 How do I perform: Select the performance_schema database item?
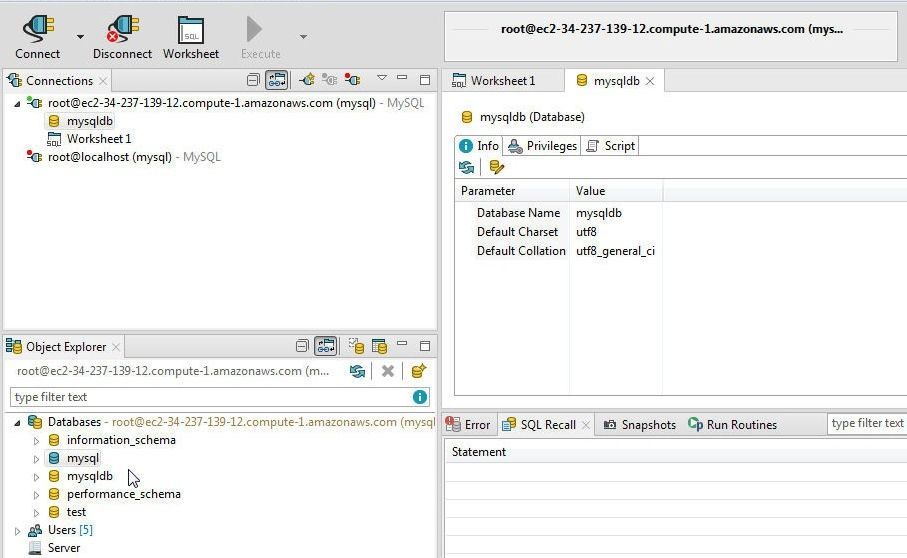123,494
